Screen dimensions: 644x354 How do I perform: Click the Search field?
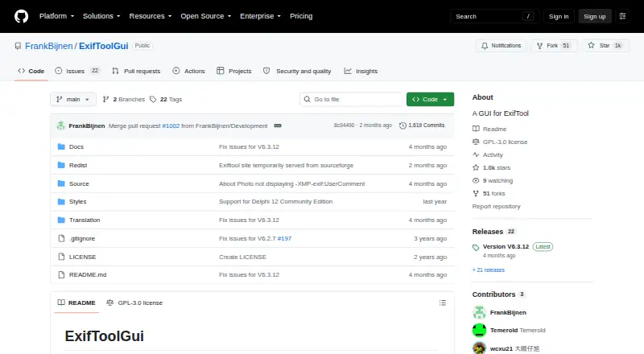494,16
